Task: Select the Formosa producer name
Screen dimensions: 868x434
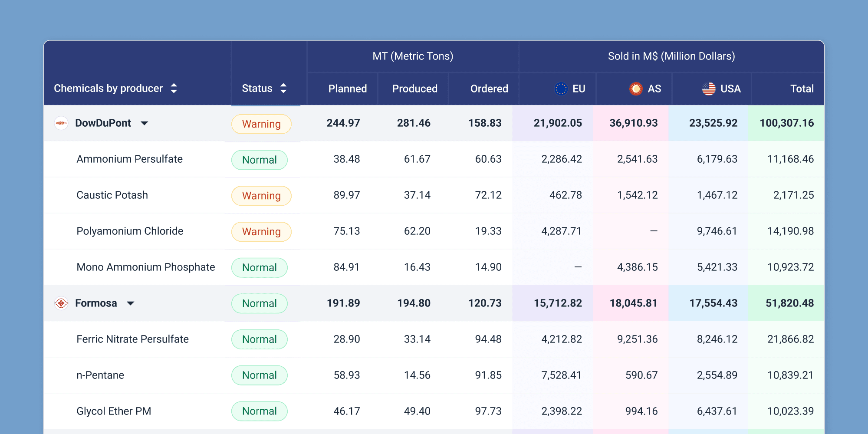Action: 96,303
